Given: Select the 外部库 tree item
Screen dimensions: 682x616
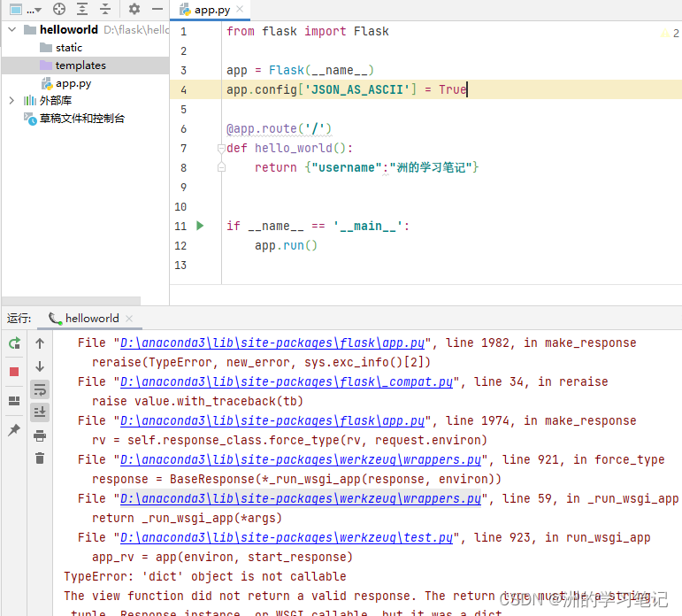Looking at the screenshot, I should 48,101.
